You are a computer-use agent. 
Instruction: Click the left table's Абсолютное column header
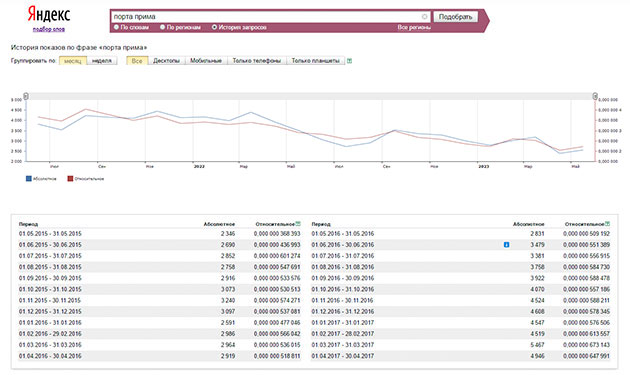[x=219, y=224]
